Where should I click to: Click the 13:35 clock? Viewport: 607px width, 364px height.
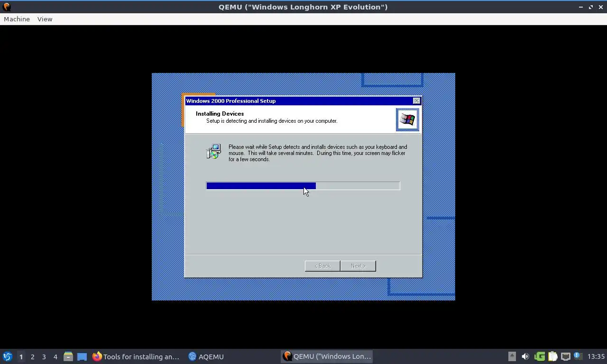[596, 356]
